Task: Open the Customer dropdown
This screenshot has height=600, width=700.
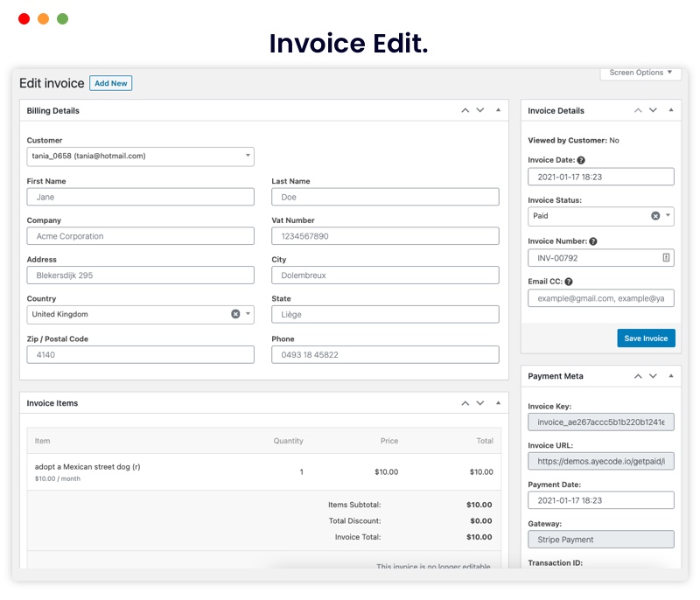Action: click(140, 157)
